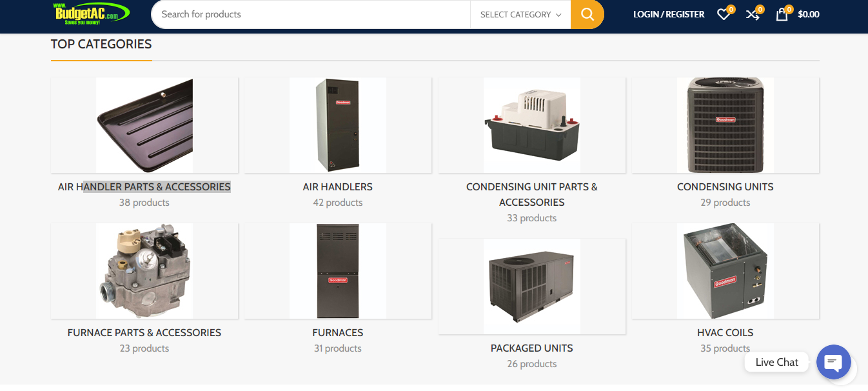Open the compare products arrows icon

753,14
